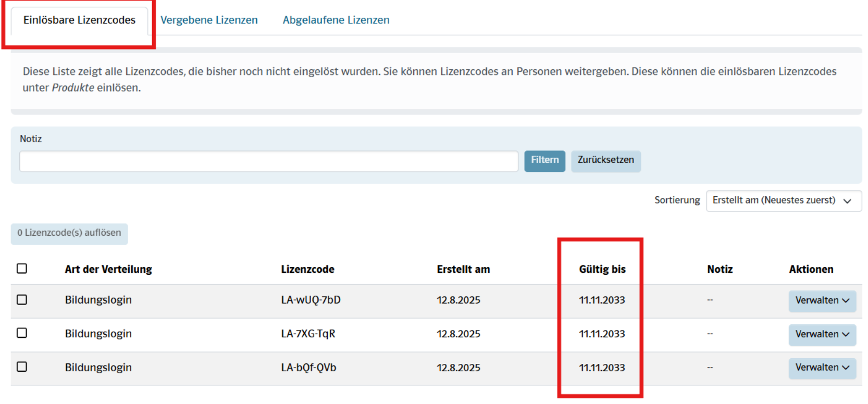This screenshot has width=868, height=404.
Task: Expand Verwalten menu for LA-wUQ-7bD
Action: (822, 301)
